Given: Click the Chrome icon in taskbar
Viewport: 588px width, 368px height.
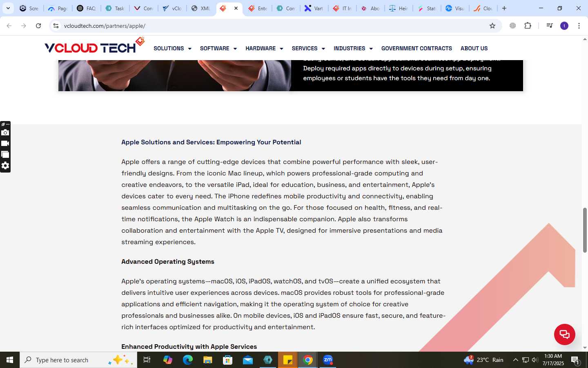Looking at the screenshot, I should tap(308, 360).
